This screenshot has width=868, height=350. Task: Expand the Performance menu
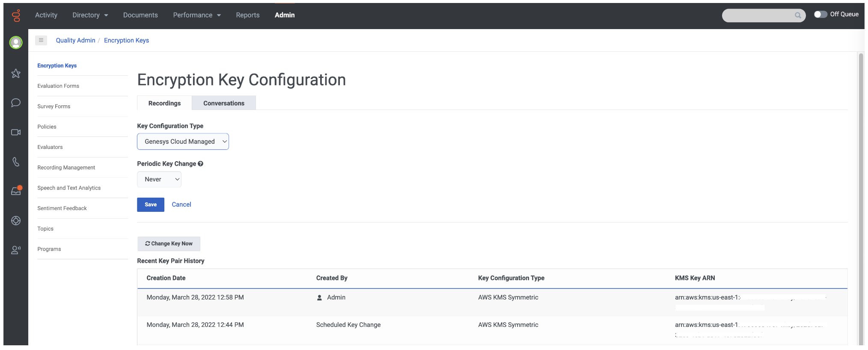[x=197, y=15]
